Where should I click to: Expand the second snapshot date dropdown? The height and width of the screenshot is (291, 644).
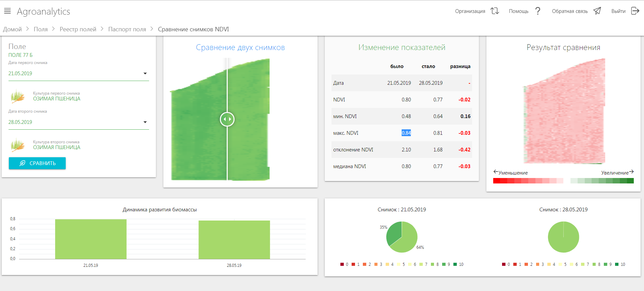coord(145,122)
